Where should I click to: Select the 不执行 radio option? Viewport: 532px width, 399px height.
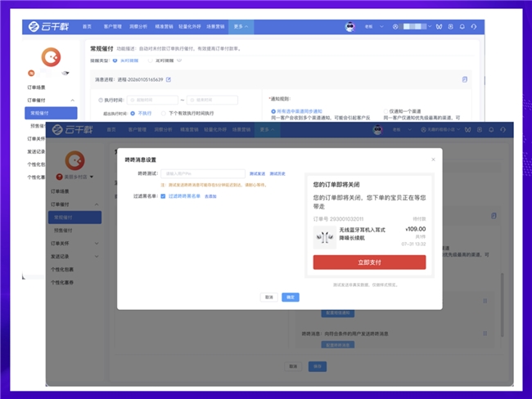tap(133, 113)
